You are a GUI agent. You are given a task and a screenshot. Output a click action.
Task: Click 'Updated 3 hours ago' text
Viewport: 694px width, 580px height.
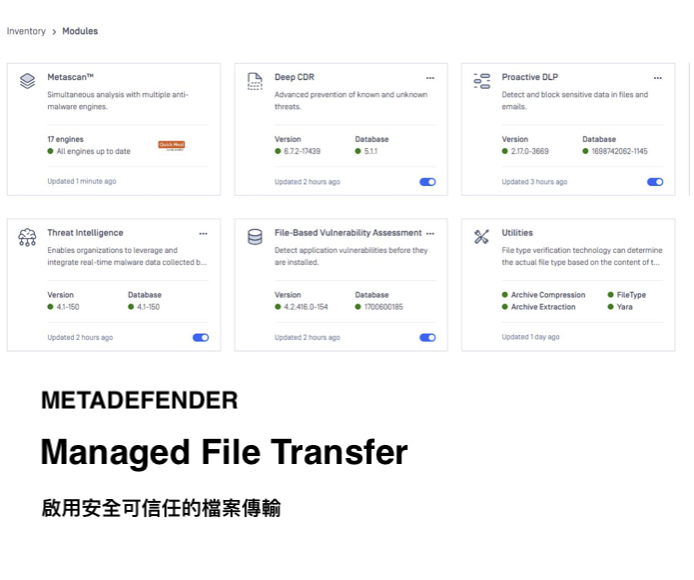534,182
